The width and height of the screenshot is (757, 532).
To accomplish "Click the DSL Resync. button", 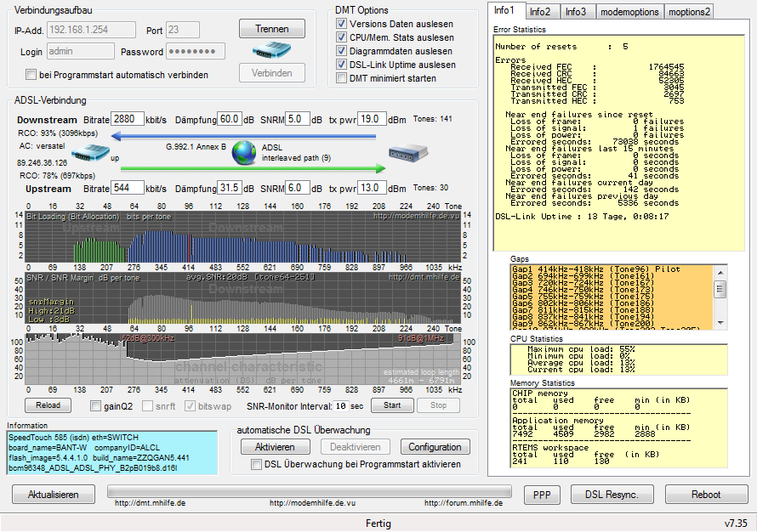I will tap(612, 494).
